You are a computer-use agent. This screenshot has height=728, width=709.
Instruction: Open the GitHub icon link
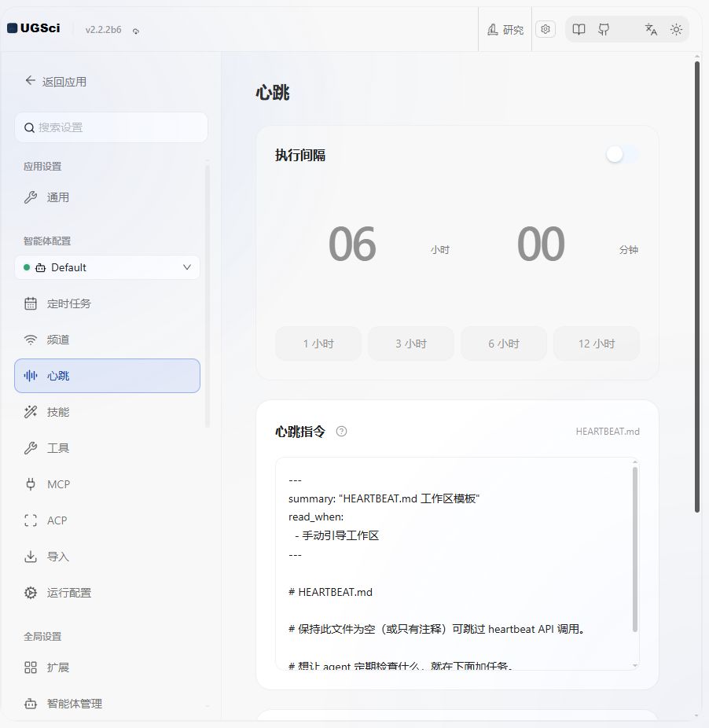(604, 30)
